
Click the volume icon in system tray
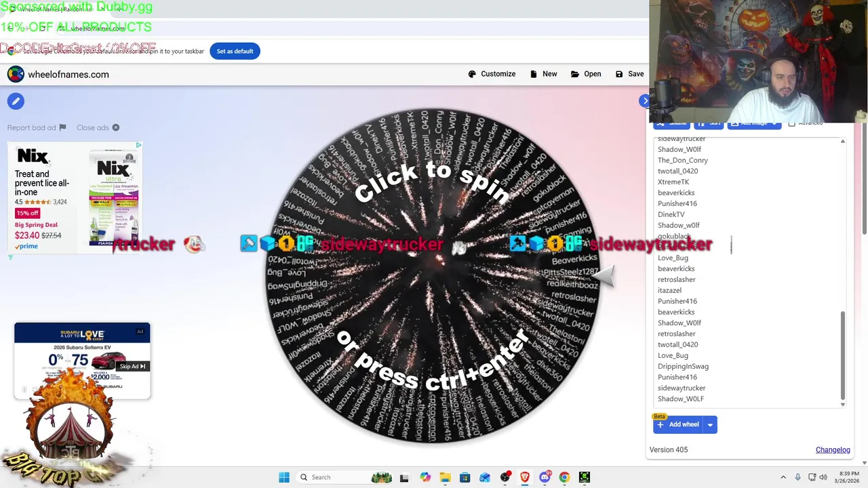click(x=823, y=477)
